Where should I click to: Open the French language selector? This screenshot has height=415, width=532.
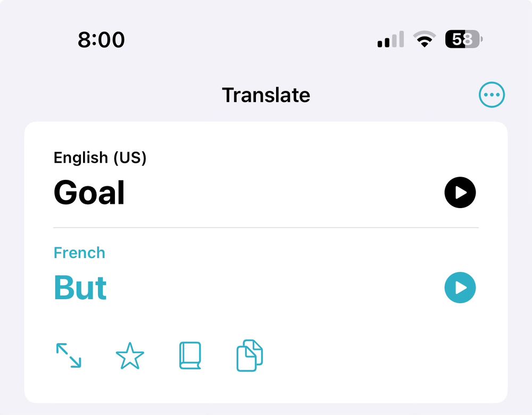[79, 253]
